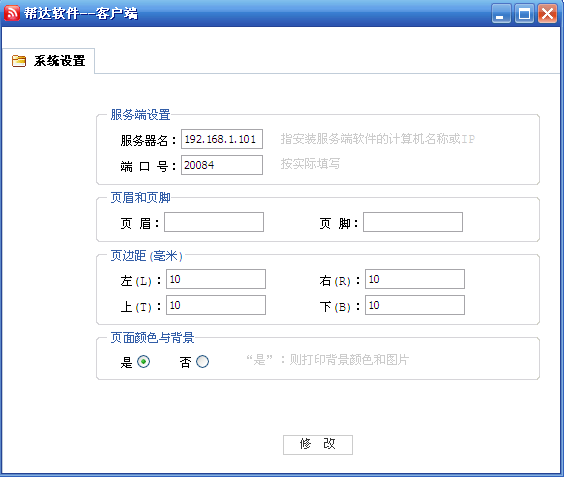Click the 上(T) margin field

(216, 305)
